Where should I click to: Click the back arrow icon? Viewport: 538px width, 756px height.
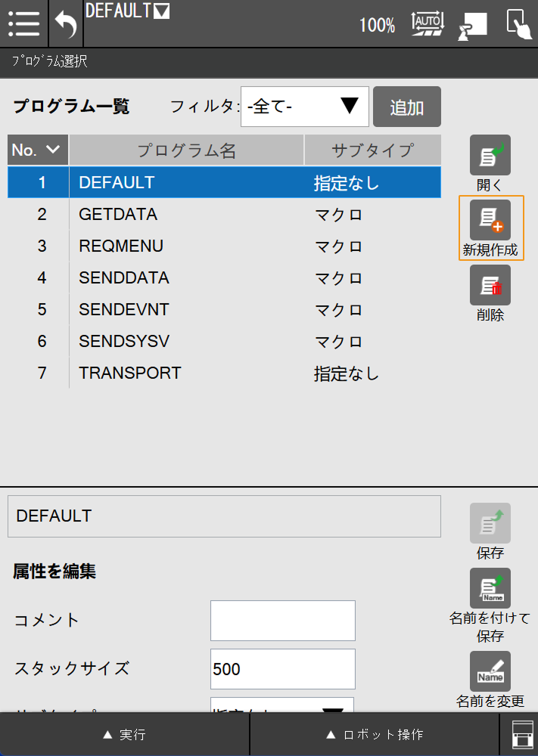pos(66,24)
